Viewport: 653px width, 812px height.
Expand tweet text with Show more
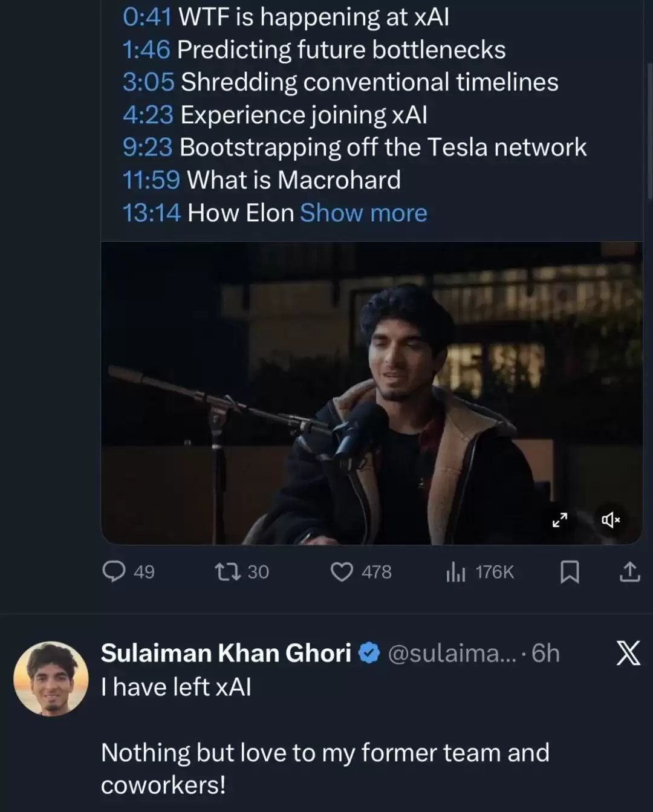[363, 213]
